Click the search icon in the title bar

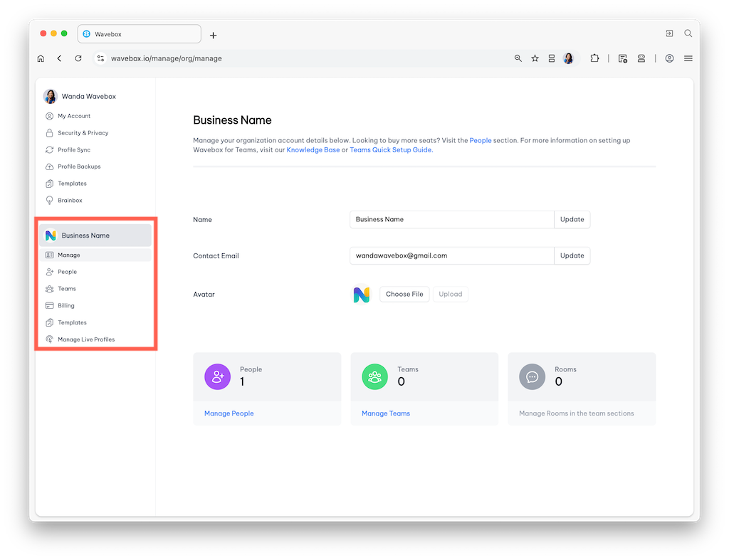[688, 33]
